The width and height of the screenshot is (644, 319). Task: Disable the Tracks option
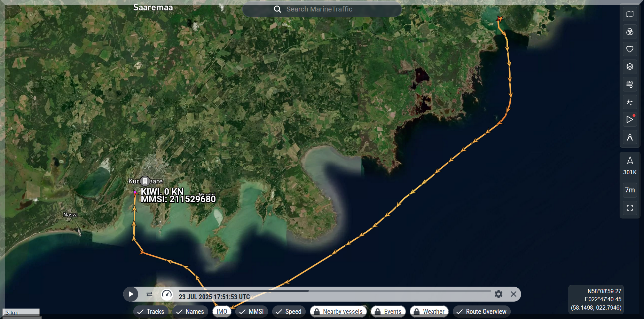pos(151,311)
